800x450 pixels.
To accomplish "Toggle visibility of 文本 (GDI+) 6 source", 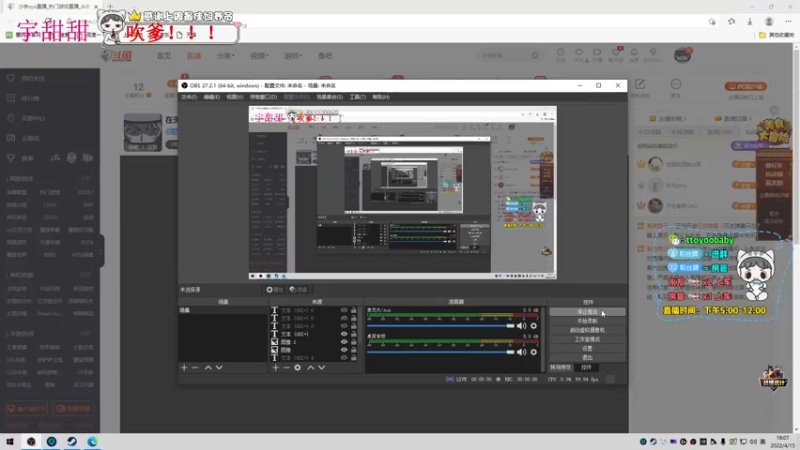I will [344, 310].
